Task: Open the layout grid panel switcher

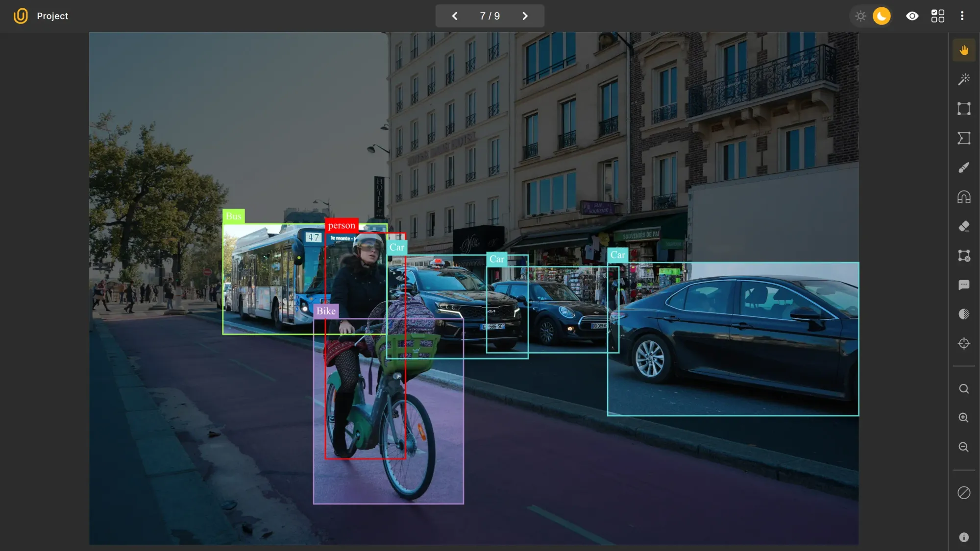Action: (938, 16)
